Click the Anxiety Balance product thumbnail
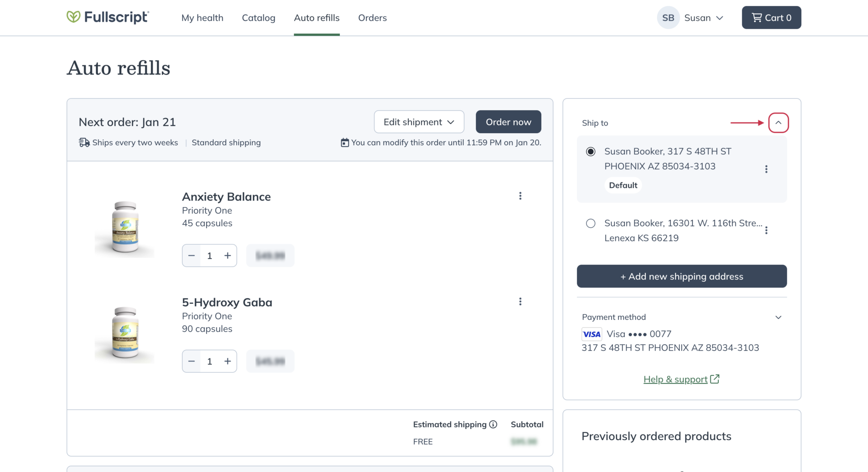Image resolution: width=868 pixels, height=472 pixels. 125,228
